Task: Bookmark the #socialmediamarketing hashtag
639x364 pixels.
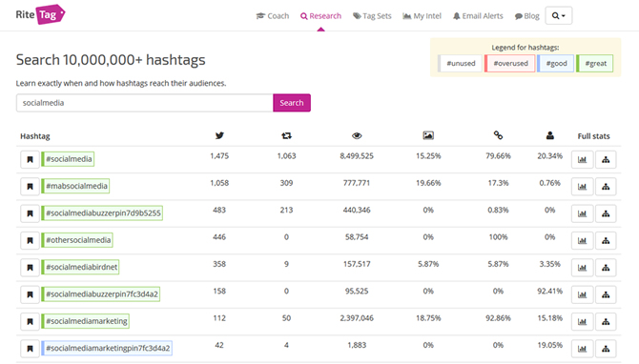Action: [30, 322]
